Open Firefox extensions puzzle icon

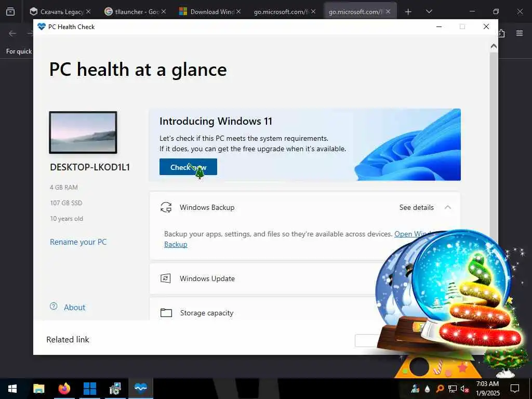click(x=502, y=33)
